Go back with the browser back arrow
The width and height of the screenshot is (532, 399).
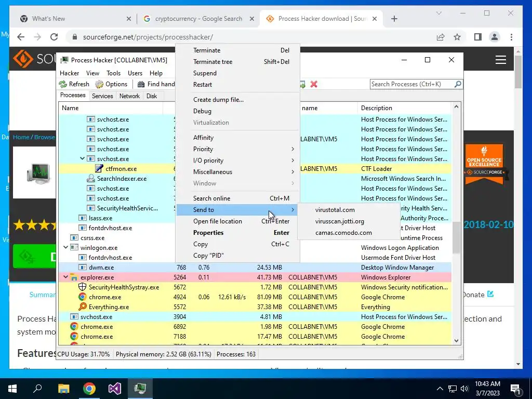(21, 37)
